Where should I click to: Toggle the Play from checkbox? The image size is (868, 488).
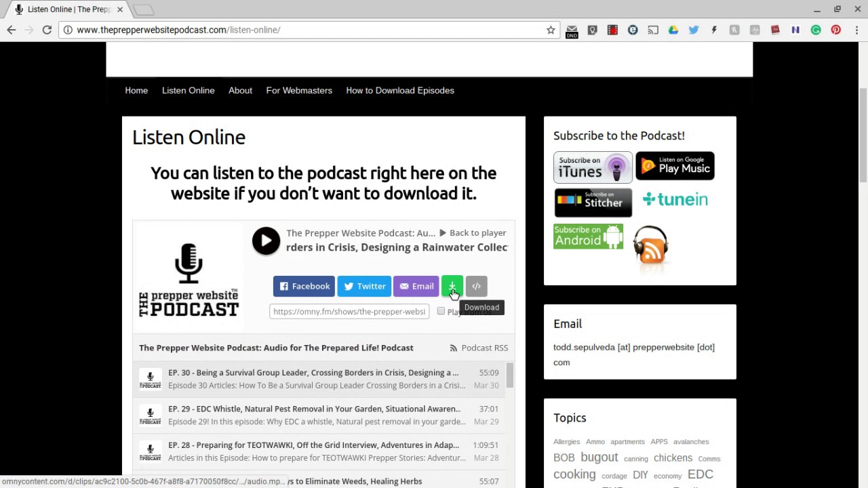click(441, 311)
